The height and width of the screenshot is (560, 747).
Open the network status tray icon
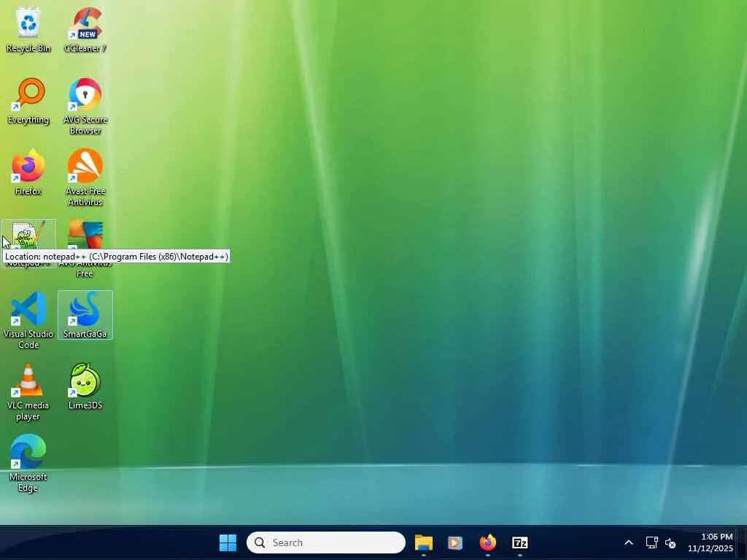click(651, 542)
